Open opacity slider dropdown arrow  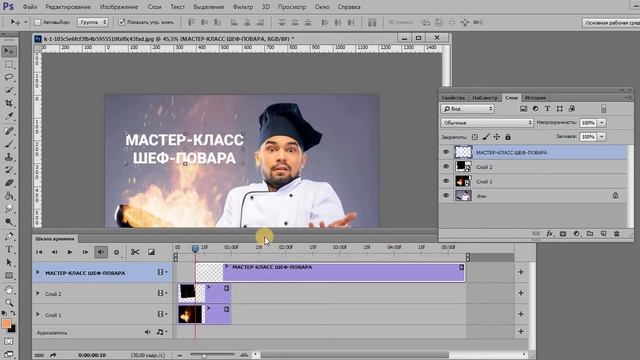[x=602, y=122]
